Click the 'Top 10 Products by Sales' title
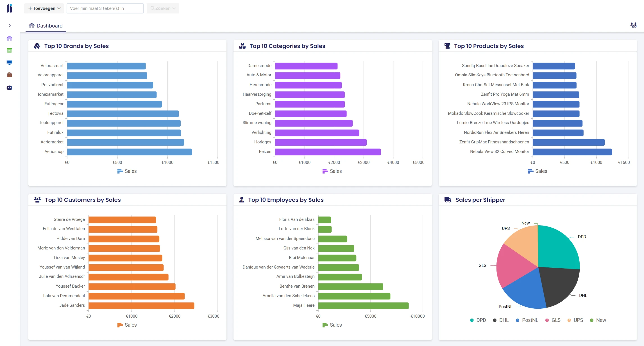This screenshot has width=644, height=346. (489, 46)
